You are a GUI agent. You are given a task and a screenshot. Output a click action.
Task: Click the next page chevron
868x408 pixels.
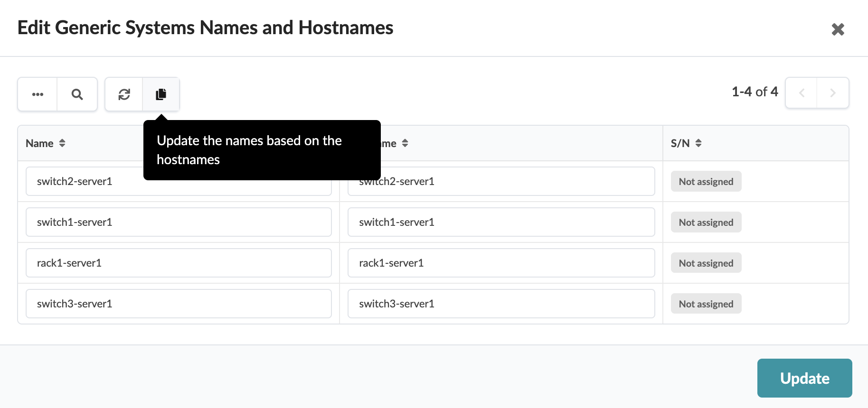(x=833, y=93)
